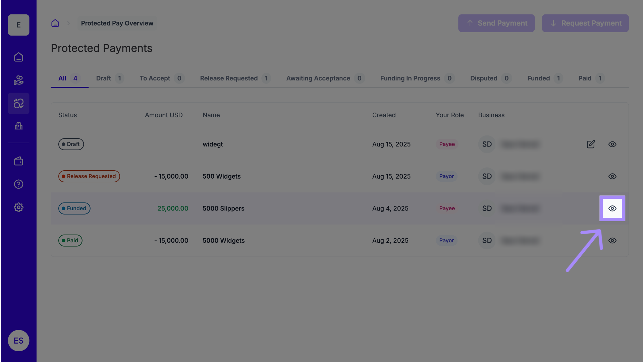Open the ES user avatar menu

click(x=18, y=341)
